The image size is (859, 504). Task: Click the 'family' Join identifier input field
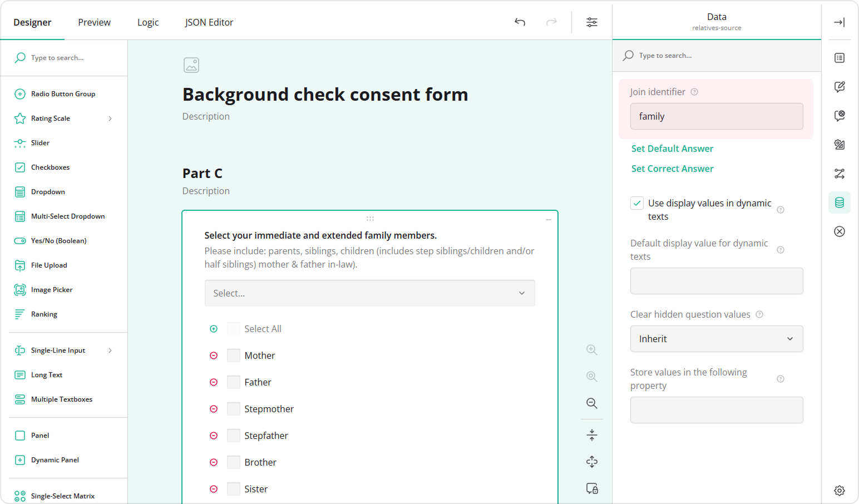coord(716,116)
